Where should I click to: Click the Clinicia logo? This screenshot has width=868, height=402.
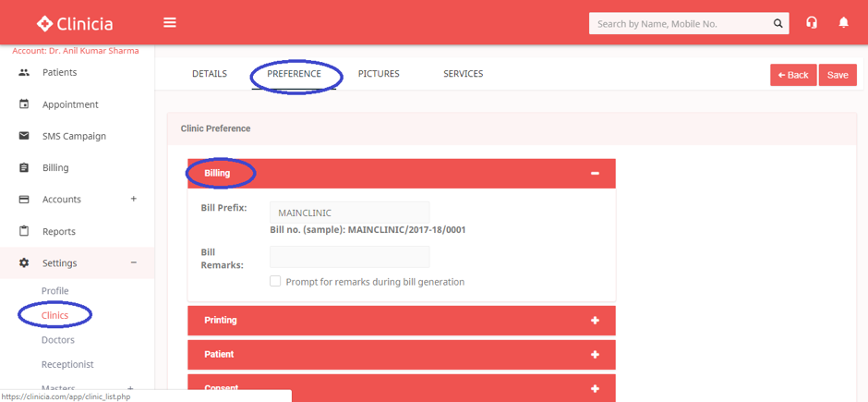tap(75, 23)
